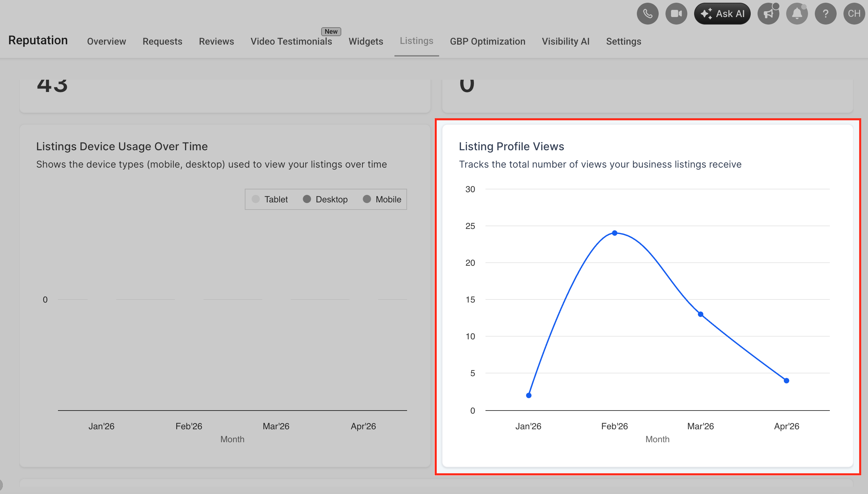Open the Settings tab

pos(624,41)
